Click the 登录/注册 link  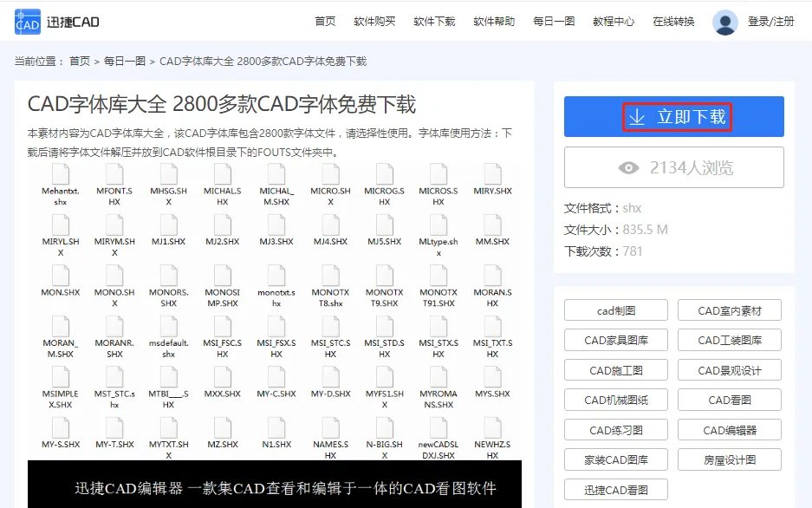click(770, 22)
